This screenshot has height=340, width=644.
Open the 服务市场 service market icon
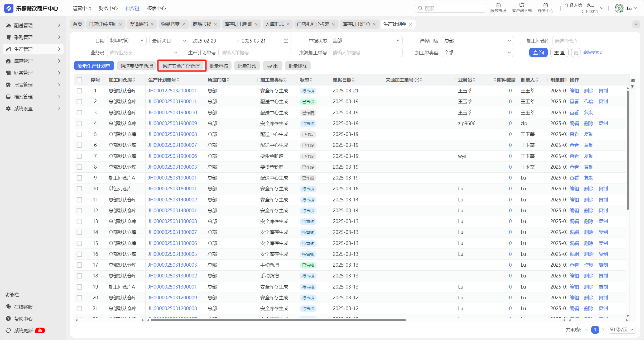point(498,5)
